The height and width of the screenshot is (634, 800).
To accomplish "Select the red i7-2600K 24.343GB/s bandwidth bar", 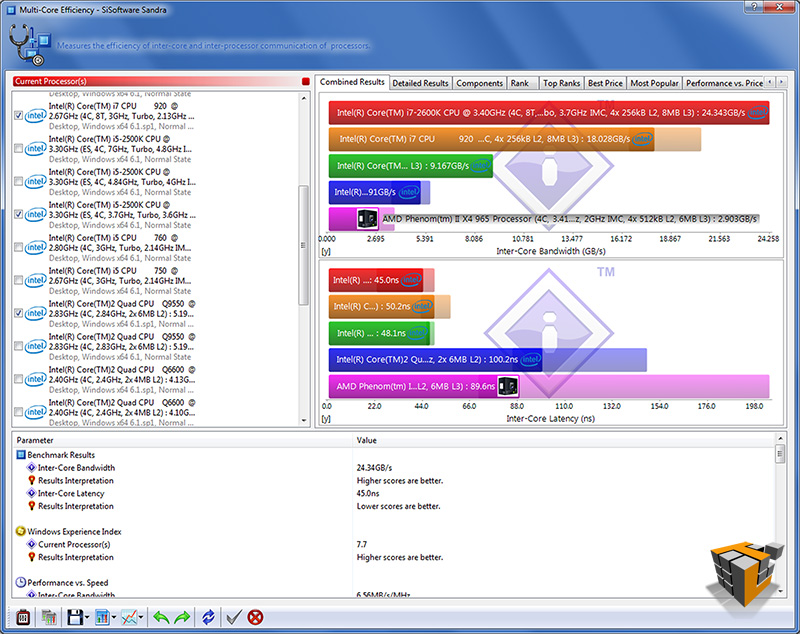I will [x=549, y=113].
